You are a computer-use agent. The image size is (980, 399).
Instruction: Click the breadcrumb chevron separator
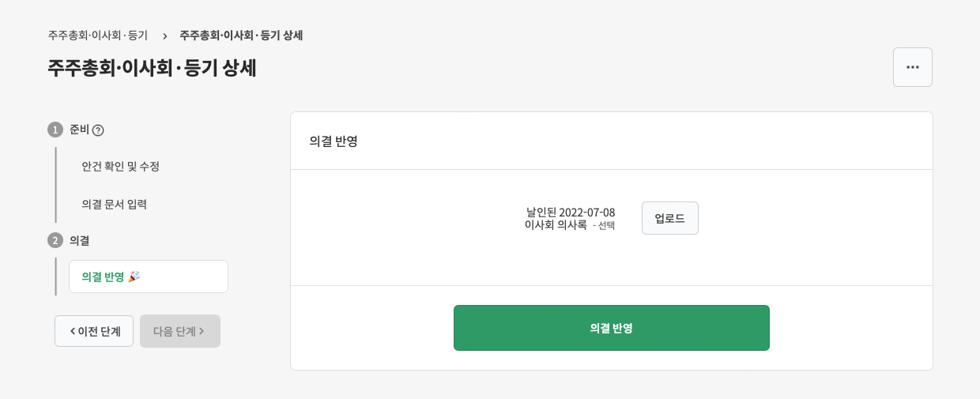(x=164, y=36)
